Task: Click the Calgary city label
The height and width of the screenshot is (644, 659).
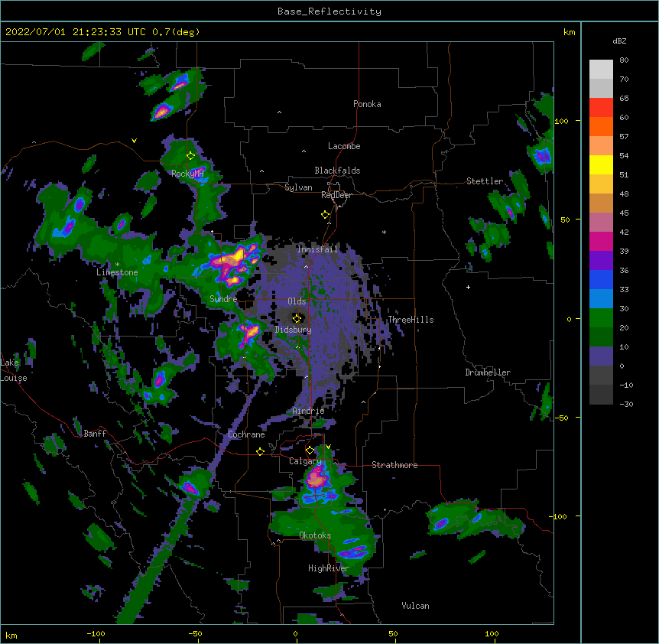Action: click(x=305, y=461)
